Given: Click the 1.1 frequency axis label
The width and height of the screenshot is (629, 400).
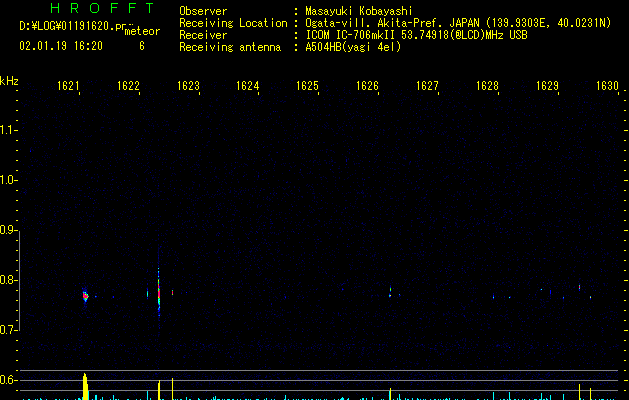Looking at the screenshot, I should 8,130.
